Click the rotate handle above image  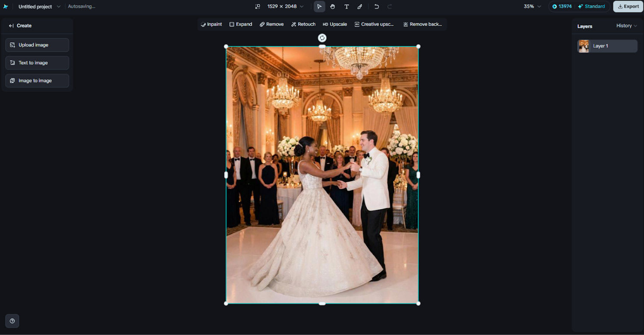point(322,38)
